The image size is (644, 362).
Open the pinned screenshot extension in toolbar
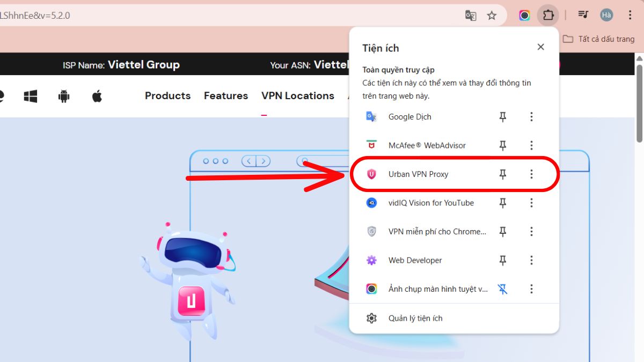tap(525, 16)
